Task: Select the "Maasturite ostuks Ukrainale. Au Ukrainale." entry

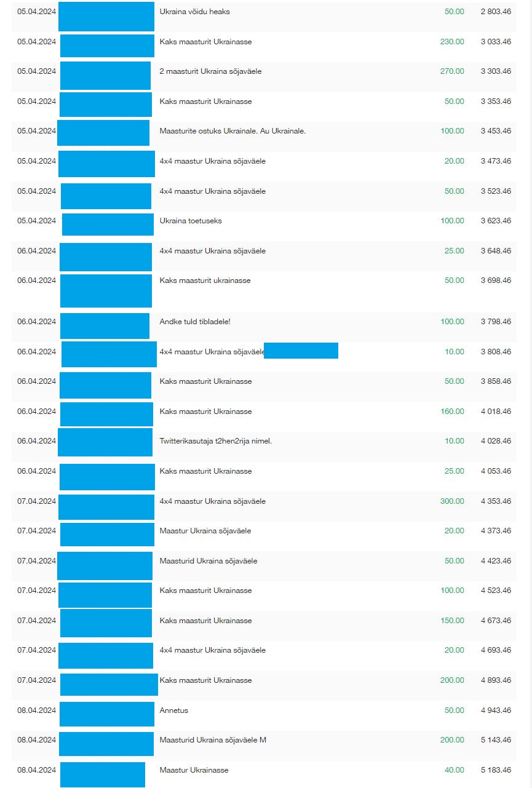Action: coord(232,131)
